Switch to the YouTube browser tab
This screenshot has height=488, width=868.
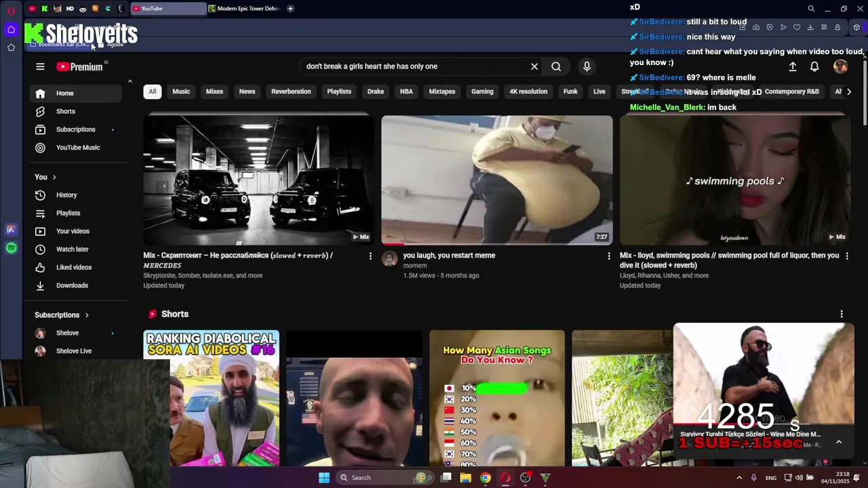pos(168,9)
